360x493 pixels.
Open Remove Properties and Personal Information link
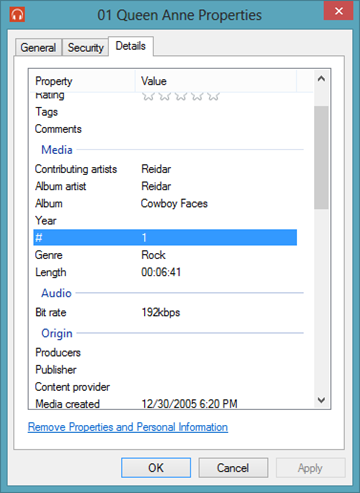[x=128, y=427]
